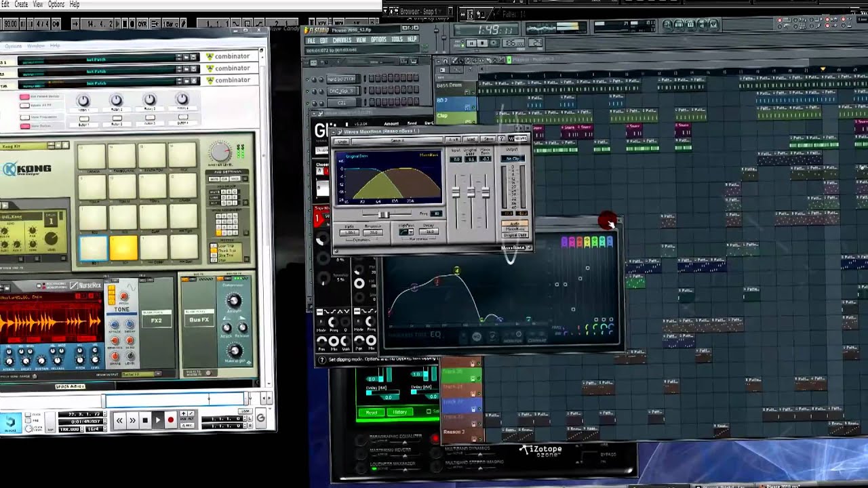868x488 pixels.
Task: Click Undo in the MaxxBass plugin
Action: click(343, 140)
